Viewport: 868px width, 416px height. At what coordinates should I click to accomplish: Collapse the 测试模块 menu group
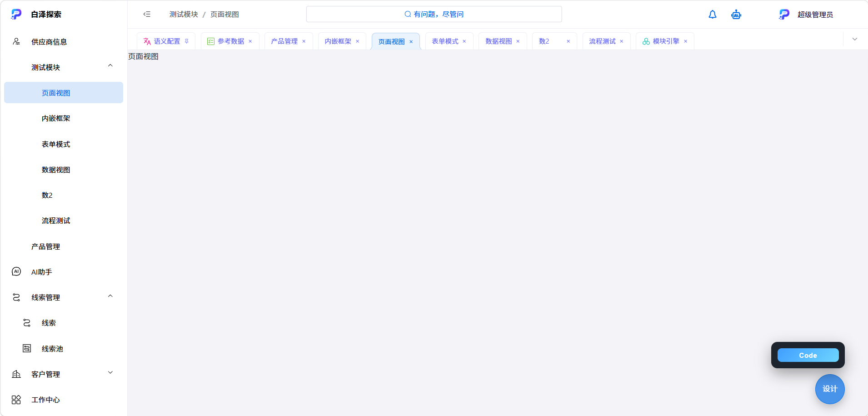pyautogui.click(x=110, y=66)
